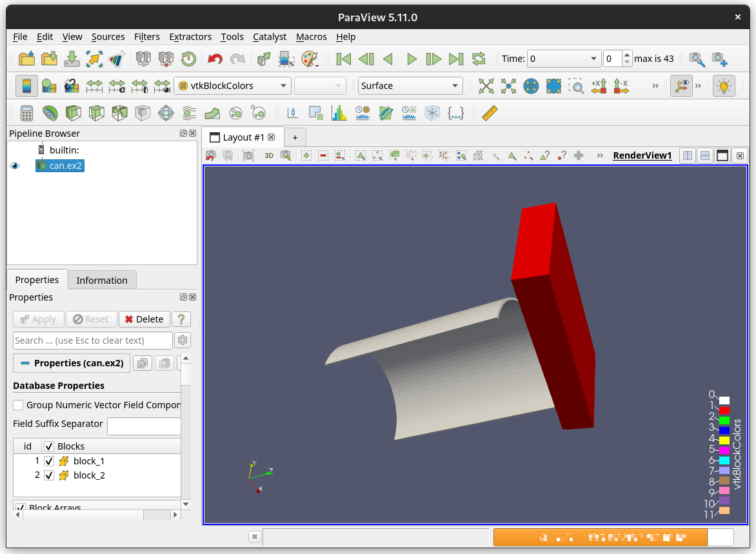
Task: Apply the Clip filter icon
Action: tap(73, 114)
